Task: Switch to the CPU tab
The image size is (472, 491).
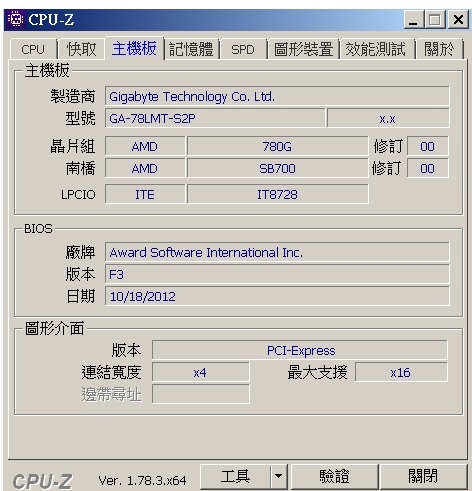Action: tap(33, 49)
